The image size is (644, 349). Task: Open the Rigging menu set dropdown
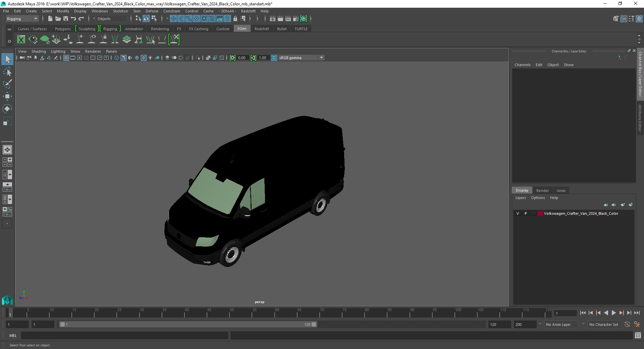[x=22, y=19]
